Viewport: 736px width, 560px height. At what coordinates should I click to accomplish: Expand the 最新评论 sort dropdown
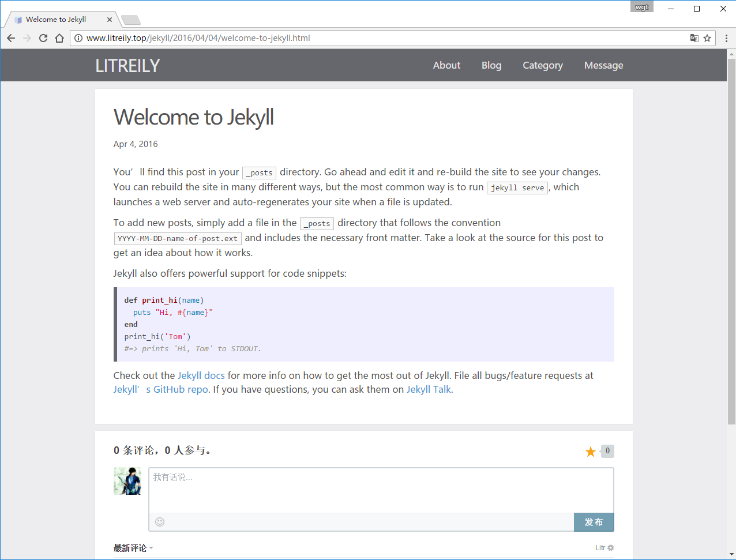133,548
